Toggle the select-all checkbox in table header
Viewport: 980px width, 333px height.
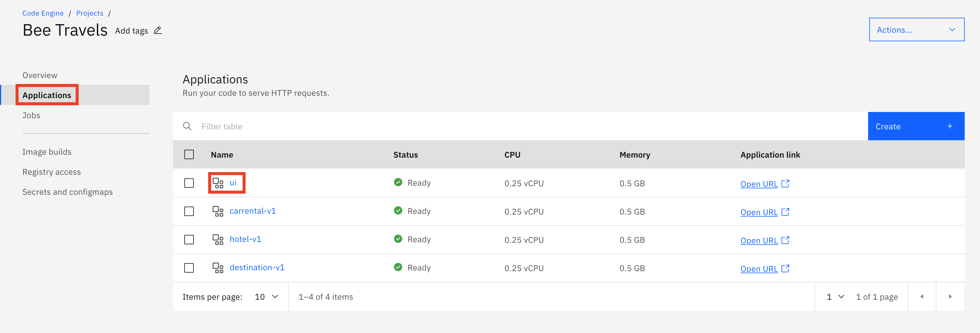coord(189,154)
